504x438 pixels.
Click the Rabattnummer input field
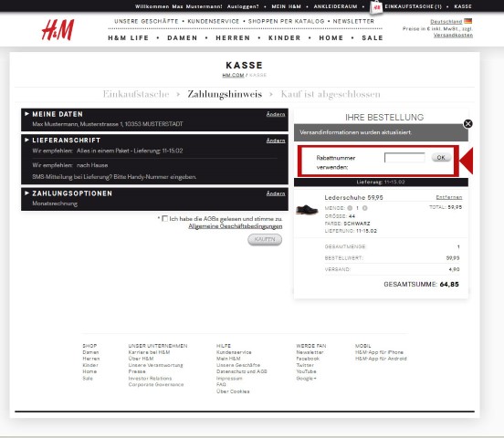404,158
